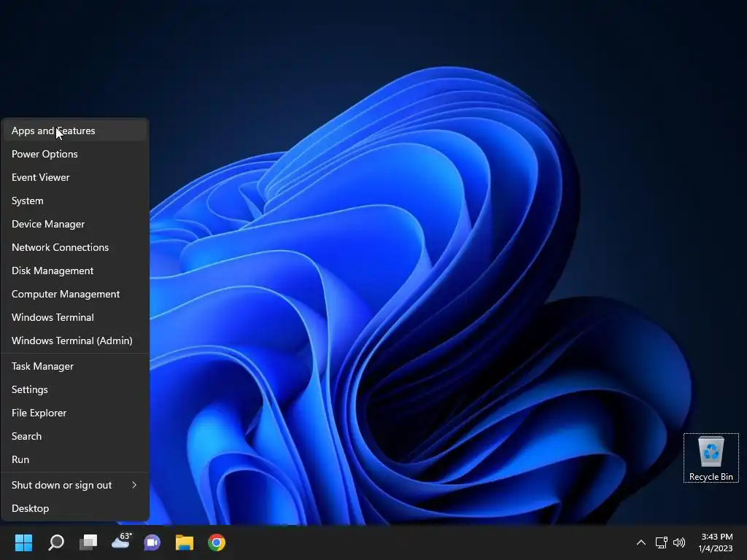Launch Google Chrome from taskbar
Screen dimensions: 747x560
click(216, 542)
